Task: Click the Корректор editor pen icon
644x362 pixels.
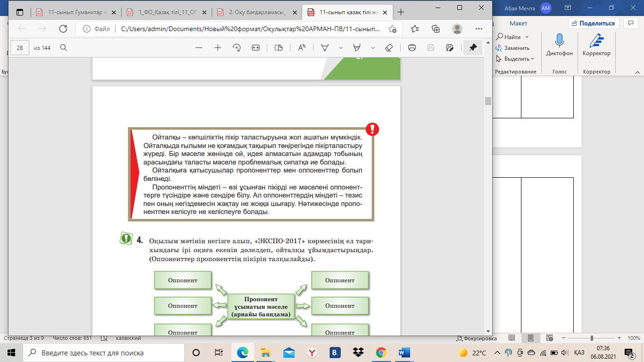Action: point(596,41)
